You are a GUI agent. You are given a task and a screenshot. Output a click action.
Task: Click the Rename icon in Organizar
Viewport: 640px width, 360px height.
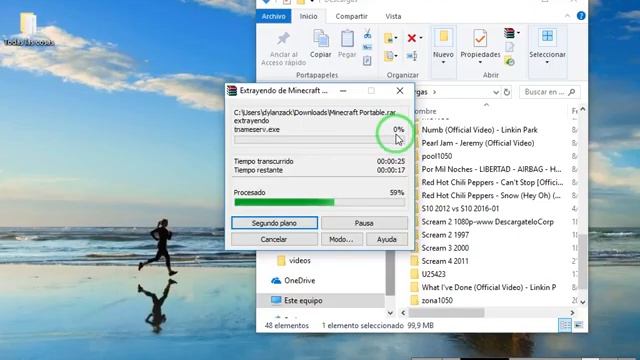pos(412,56)
